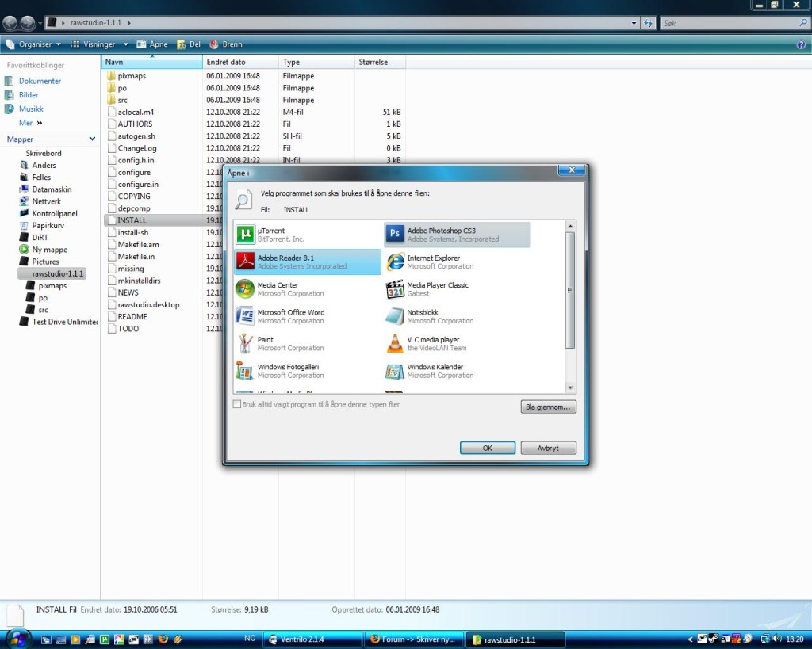Sort by the Navn column header
812x649 pixels.
click(x=151, y=62)
